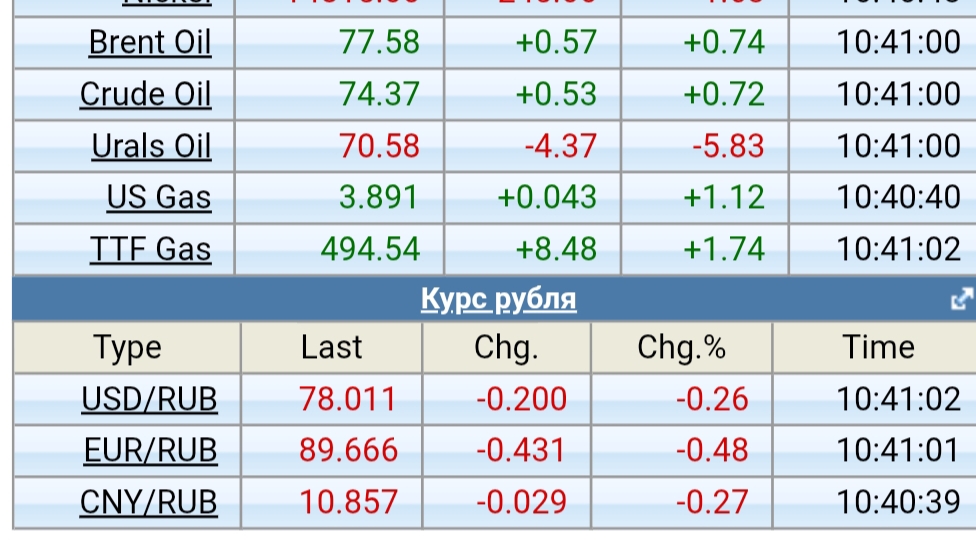Open the Crude Oil quote link
The image size is (976, 540).
(x=146, y=94)
